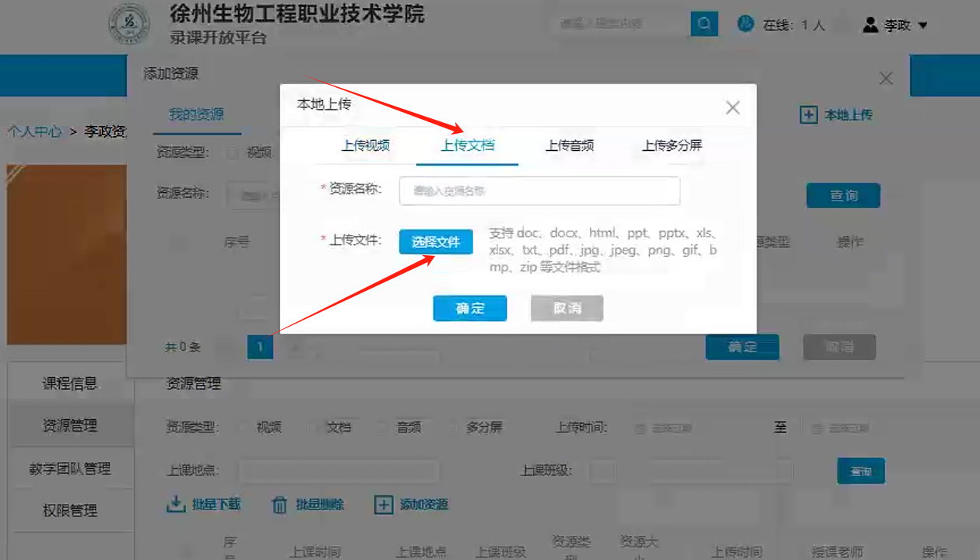Switch to the 上传视频 tab
This screenshot has width=980, height=560.
[365, 145]
